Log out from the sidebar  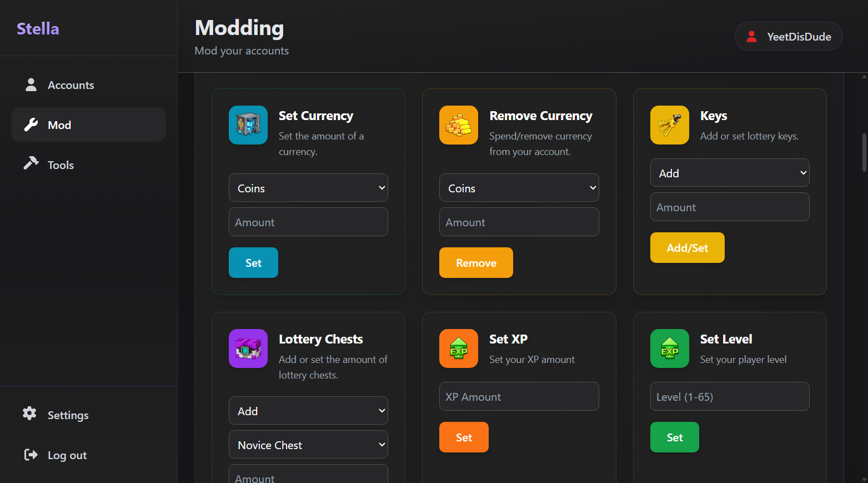(67, 455)
